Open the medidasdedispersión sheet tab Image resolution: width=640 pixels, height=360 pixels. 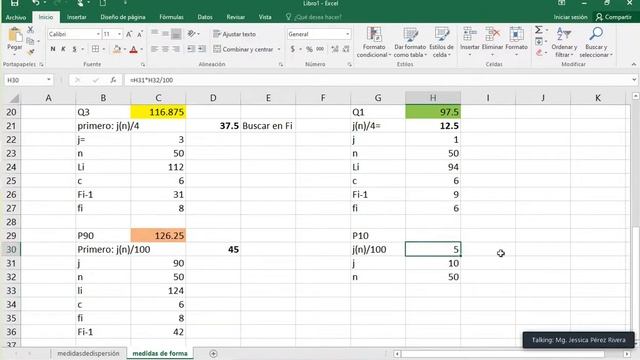[88, 353]
